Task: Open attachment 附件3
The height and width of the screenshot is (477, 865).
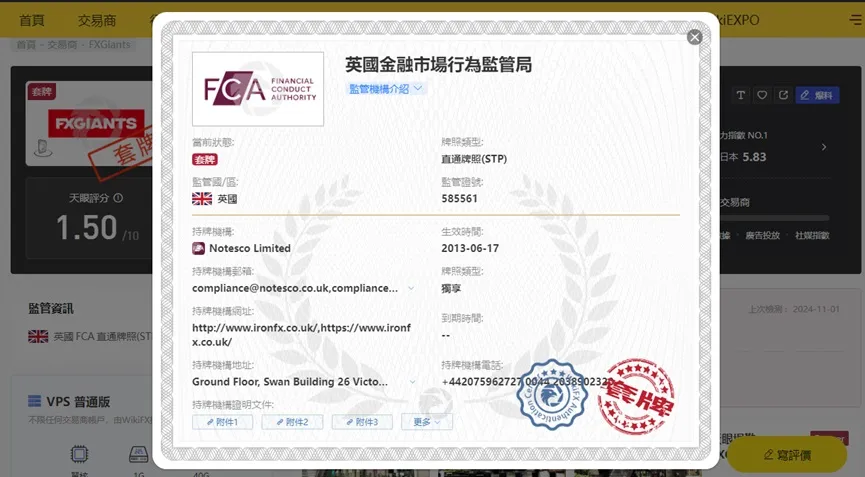Action: 362,422
